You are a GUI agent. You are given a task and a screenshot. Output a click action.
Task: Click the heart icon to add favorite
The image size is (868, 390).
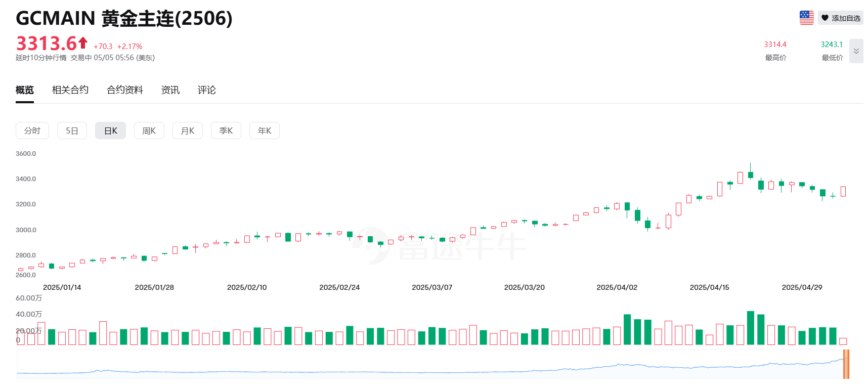[x=824, y=18]
